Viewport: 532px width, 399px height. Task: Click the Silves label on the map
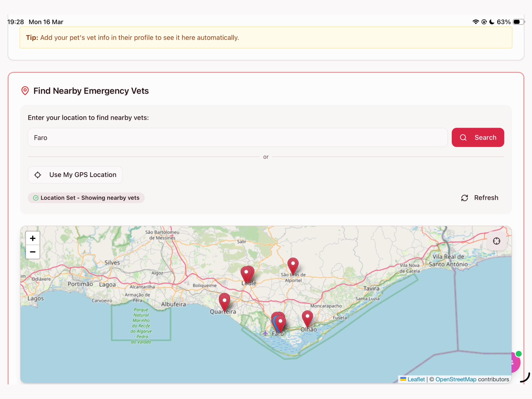tap(112, 263)
